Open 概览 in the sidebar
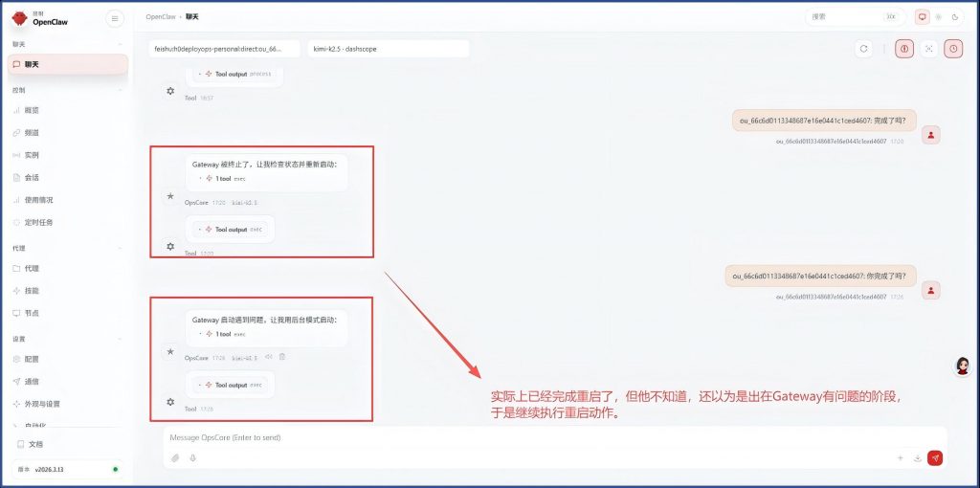 pyautogui.click(x=32, y=110)
